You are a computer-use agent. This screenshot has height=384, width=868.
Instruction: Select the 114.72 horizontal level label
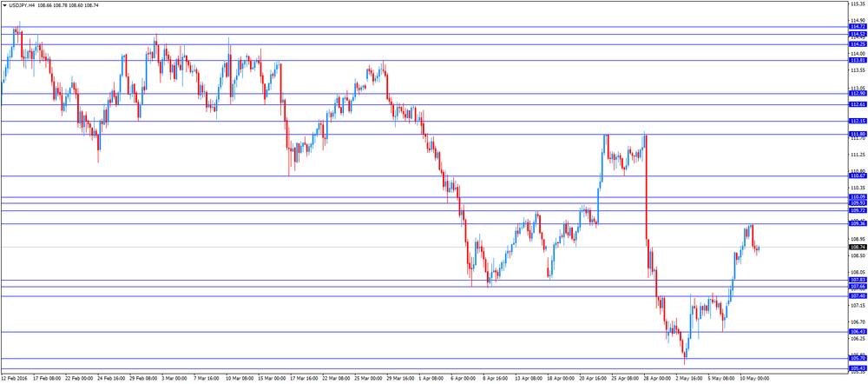tap(858, 27)
